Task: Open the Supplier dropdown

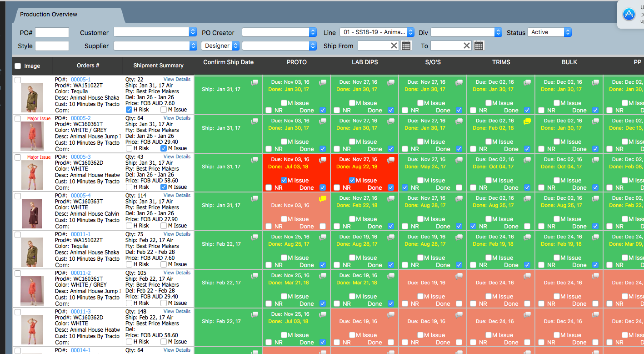Action: click(x=155, y=46)
